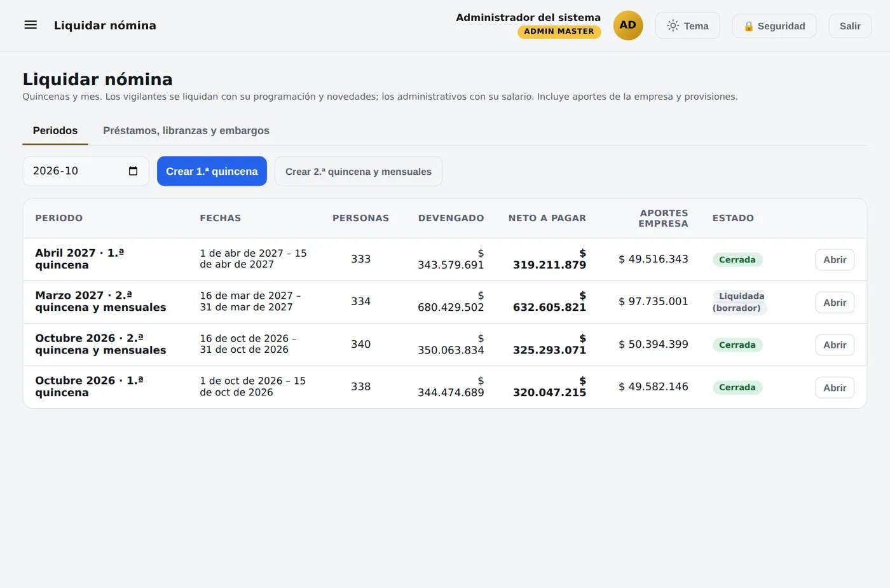Viewport: 890px width, 588px height.
Task: Open the Octubre 2026 1.ª quincena period
Action: (835, 388)
